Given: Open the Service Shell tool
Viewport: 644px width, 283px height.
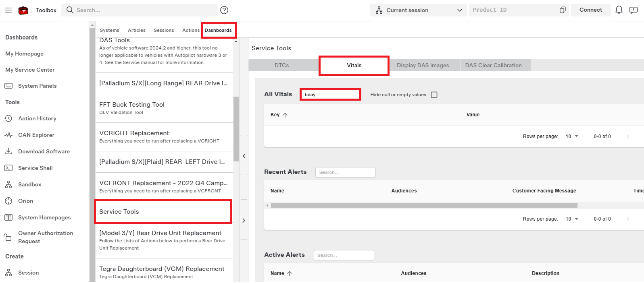Looking at the screenshot, I should (35, 168).
